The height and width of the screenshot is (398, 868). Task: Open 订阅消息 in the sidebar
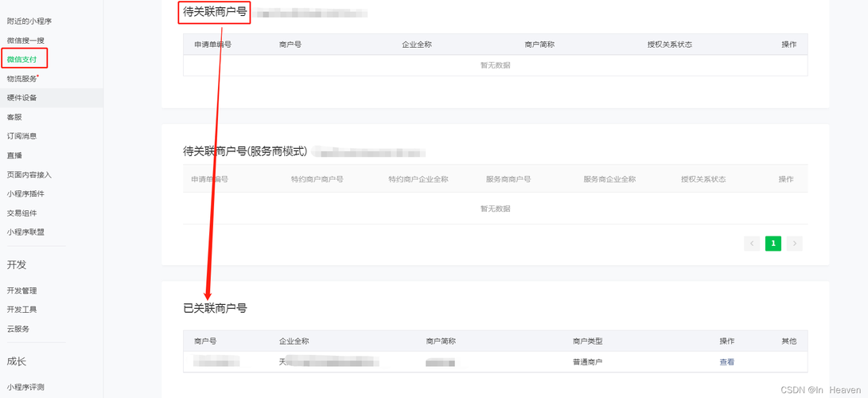(x=21, y=136)
